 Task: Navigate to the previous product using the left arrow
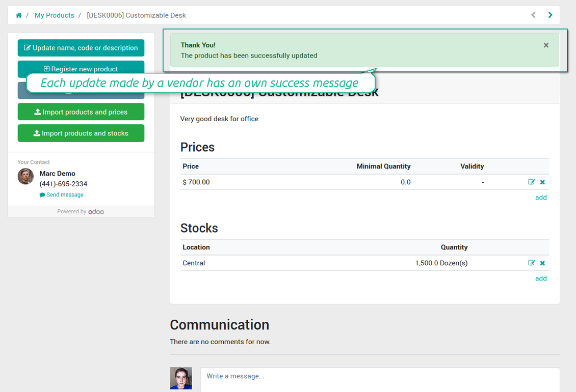[533, 15]
